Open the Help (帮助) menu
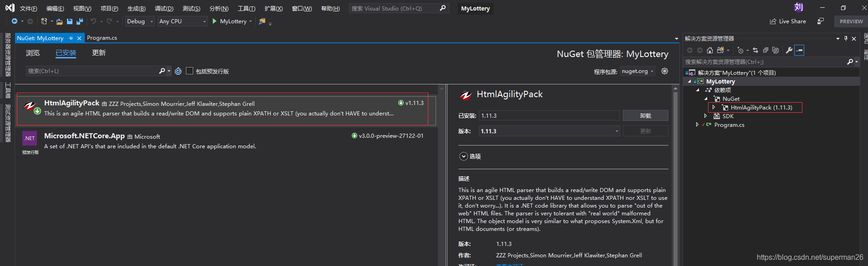Image resolution: width=868 pixels, height=266 pixels. [x=330, y=9]
